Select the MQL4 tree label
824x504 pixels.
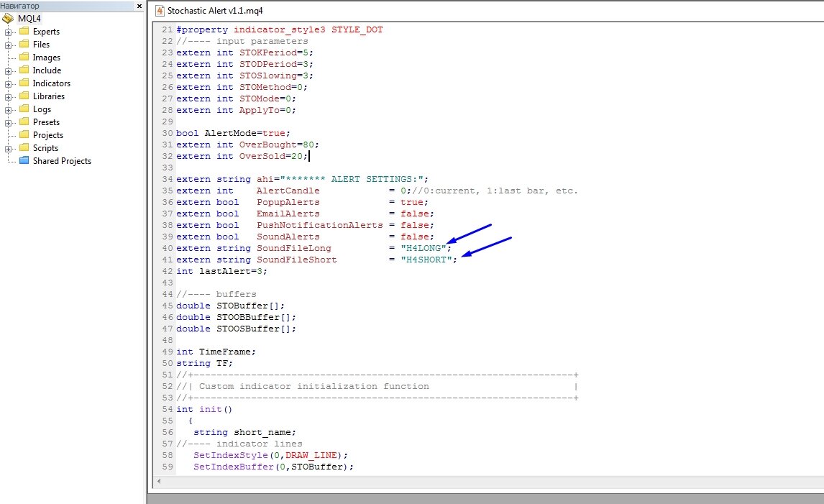pos(29,19)
